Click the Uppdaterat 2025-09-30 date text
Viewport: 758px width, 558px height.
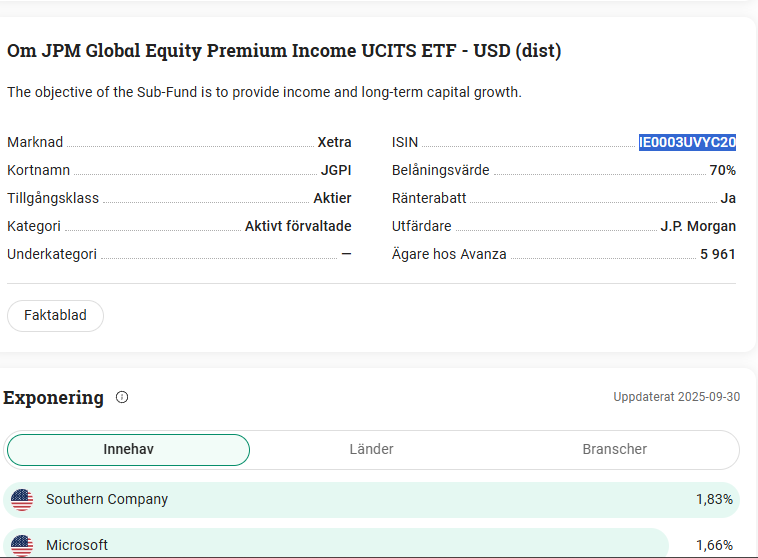[x=676, y=397]
